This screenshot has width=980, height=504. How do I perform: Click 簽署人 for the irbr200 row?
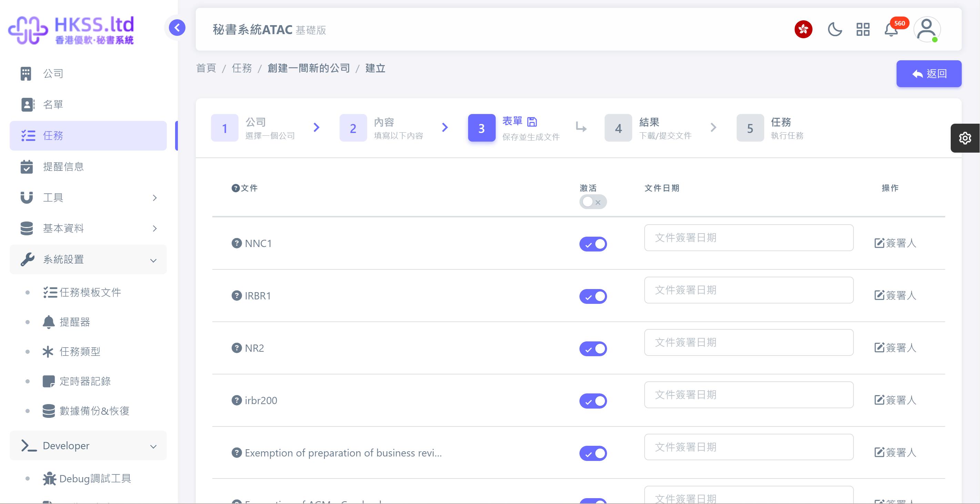click(x=895, y=400)
